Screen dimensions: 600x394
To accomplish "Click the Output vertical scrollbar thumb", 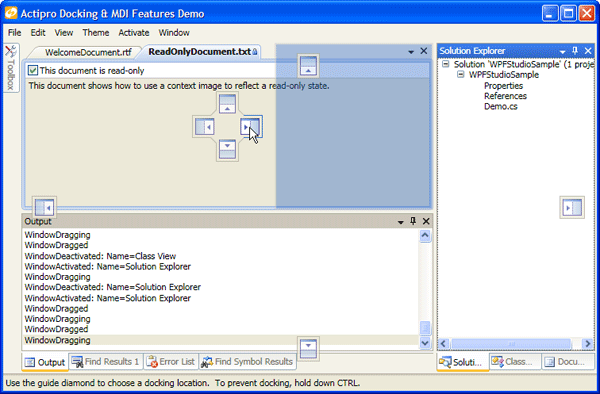I will 425,328.
